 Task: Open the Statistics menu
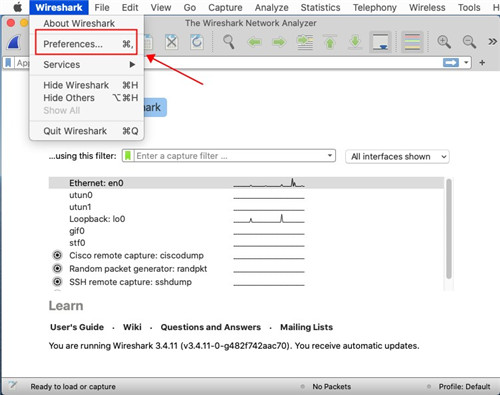320,7
